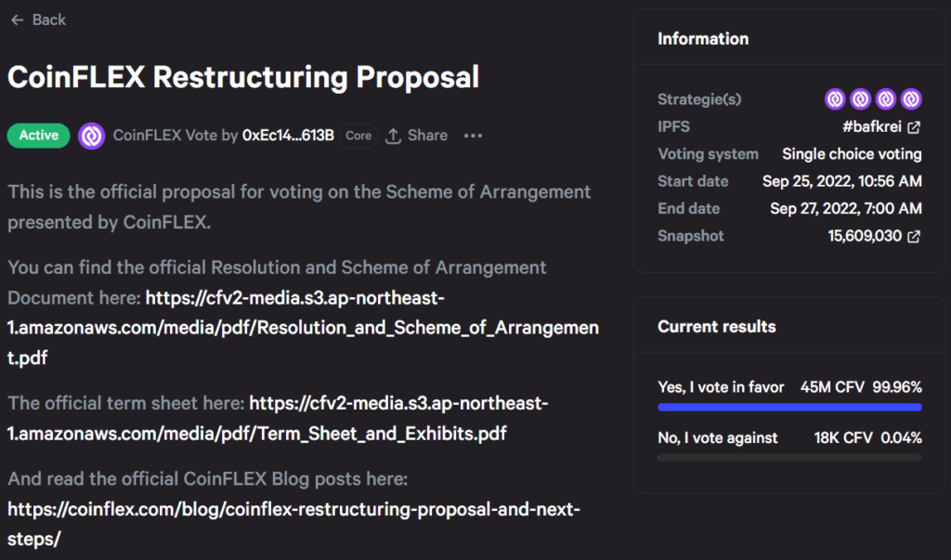Open the three-dot more options menu
This screenshot has height=560, width=951.
[x=473, y=136]
